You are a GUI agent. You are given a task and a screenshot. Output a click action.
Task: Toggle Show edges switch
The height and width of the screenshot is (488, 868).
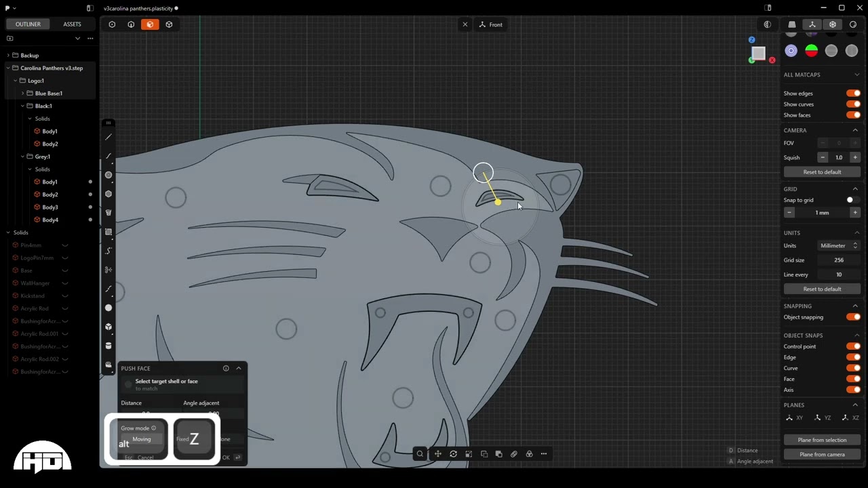coord(853,94)
